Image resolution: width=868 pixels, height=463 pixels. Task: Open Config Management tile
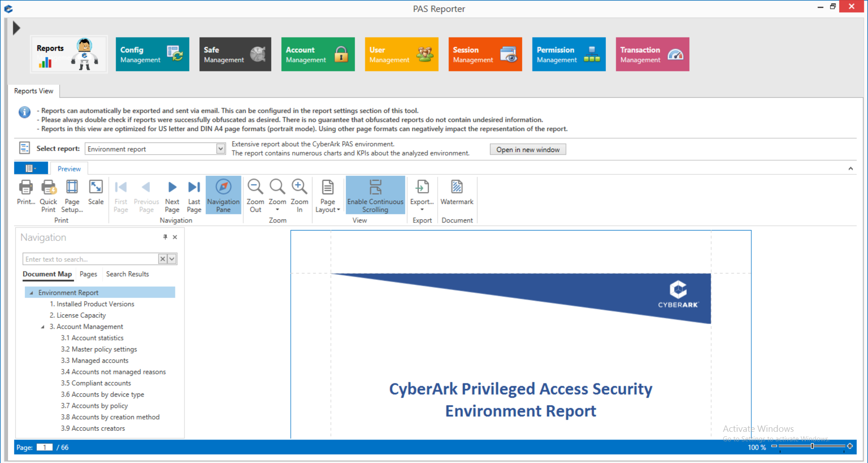click(x=152, y=54)
